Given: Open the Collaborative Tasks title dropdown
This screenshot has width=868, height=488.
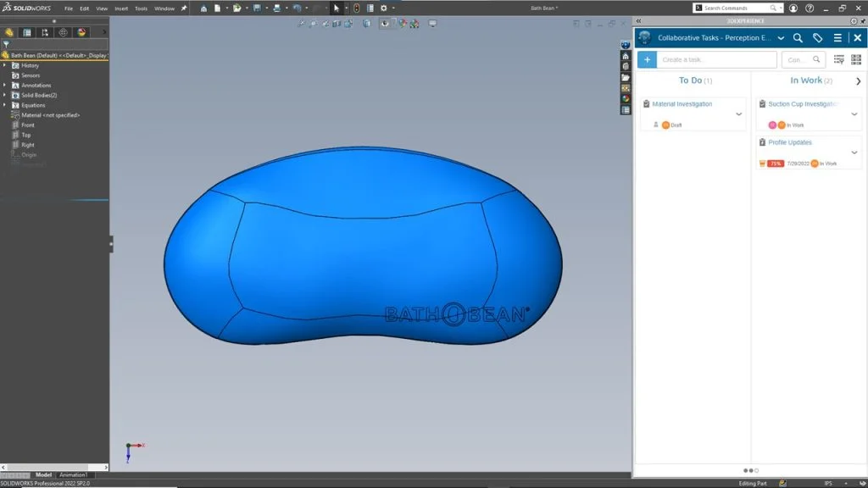Looking at the screenshot, I should pos(781,38).
